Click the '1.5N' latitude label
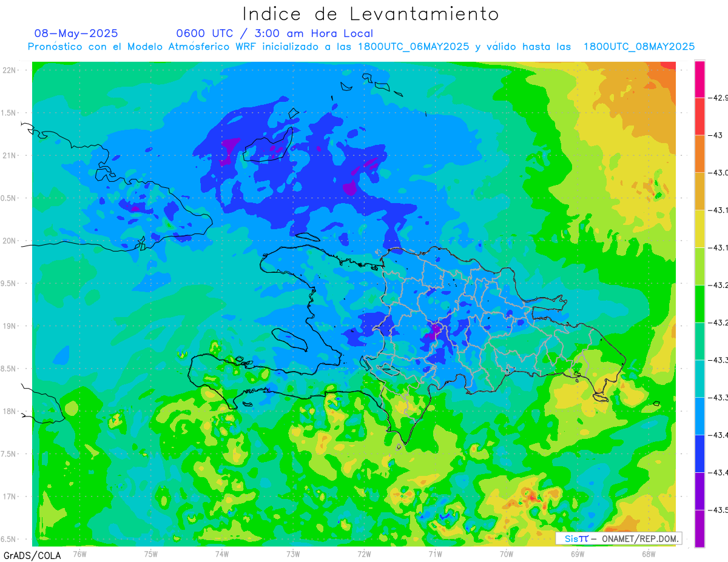Screen dimensions: 728x562 (x=8, y=113)
